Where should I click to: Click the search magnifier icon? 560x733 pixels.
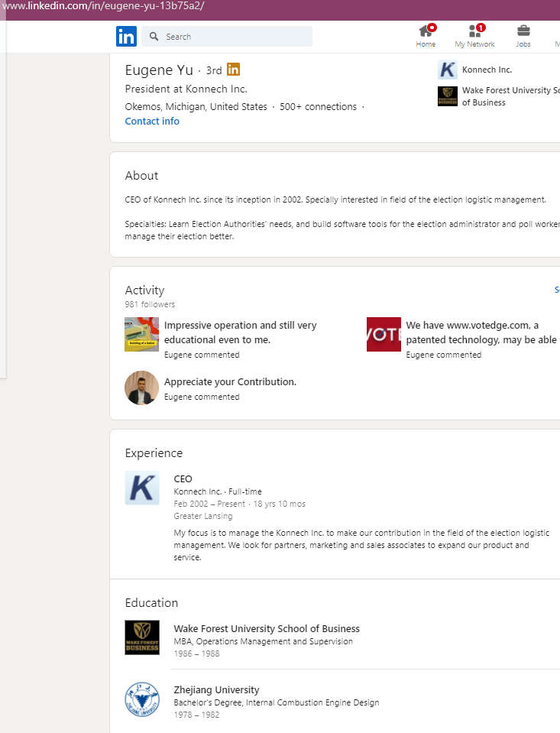point(154,37)
